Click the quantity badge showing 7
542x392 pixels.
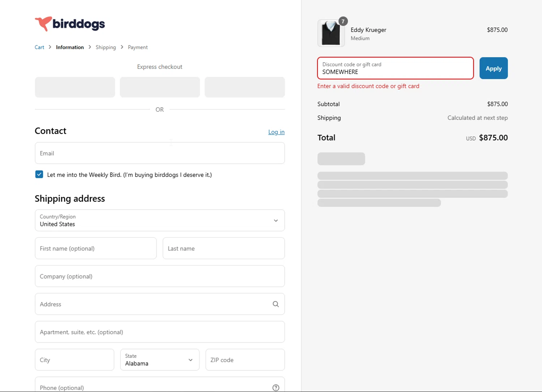tap(343, 21)
